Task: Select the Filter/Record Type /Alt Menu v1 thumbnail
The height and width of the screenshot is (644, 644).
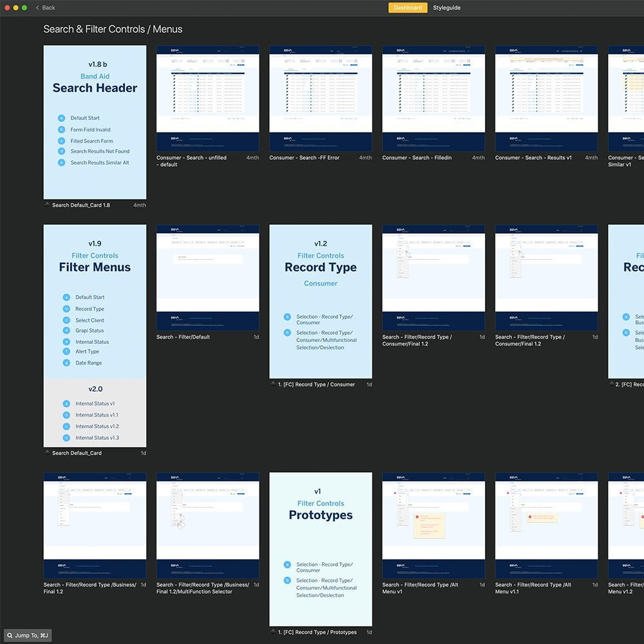Action: tap(433, 526)
